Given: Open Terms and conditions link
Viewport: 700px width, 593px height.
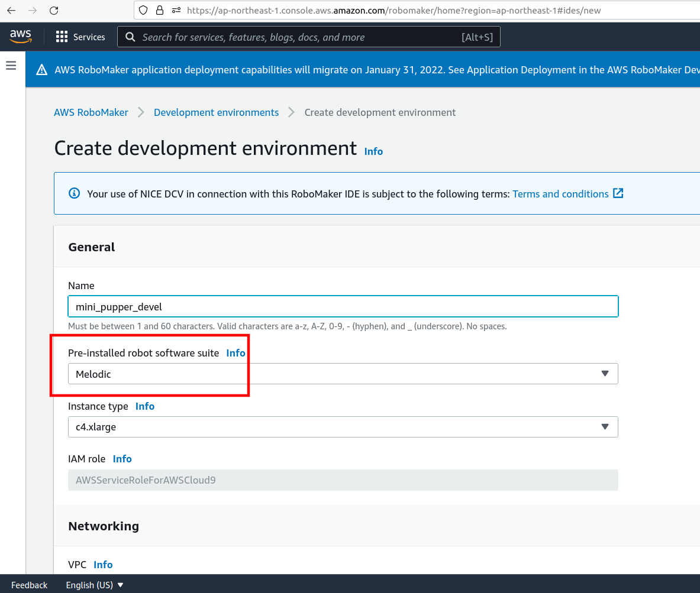Looking at the screenshot, I should [x=560, y=194].
